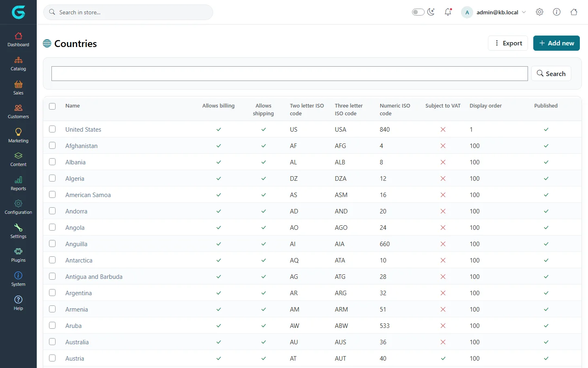Tick the checkbox for Albania row
Viewport: 588px width, 368px height.
pos(52,162)
